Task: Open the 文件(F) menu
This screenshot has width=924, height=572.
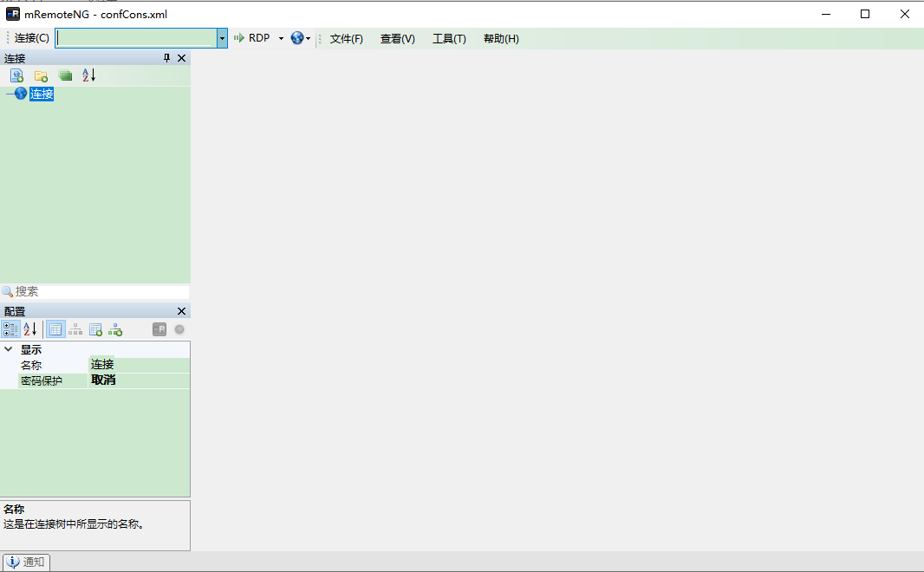Action: pyautogui.click(x=347, y=39)
